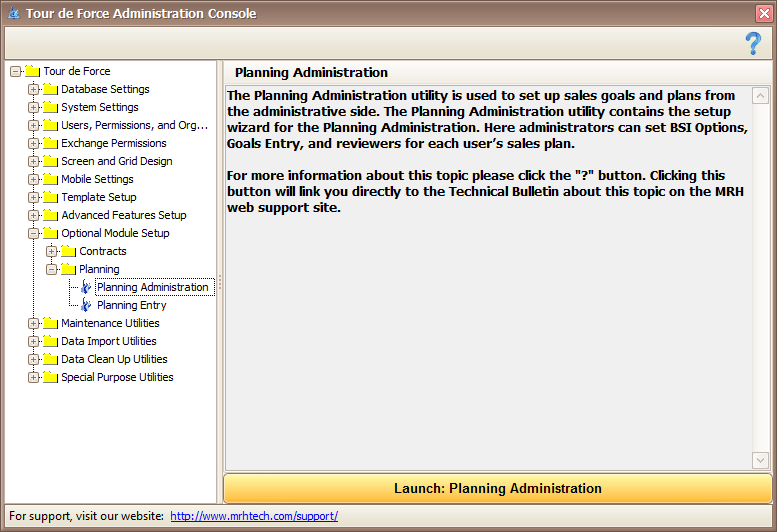Select the Data Import Utilities label

pyautogui.click(x=109, y=341)
